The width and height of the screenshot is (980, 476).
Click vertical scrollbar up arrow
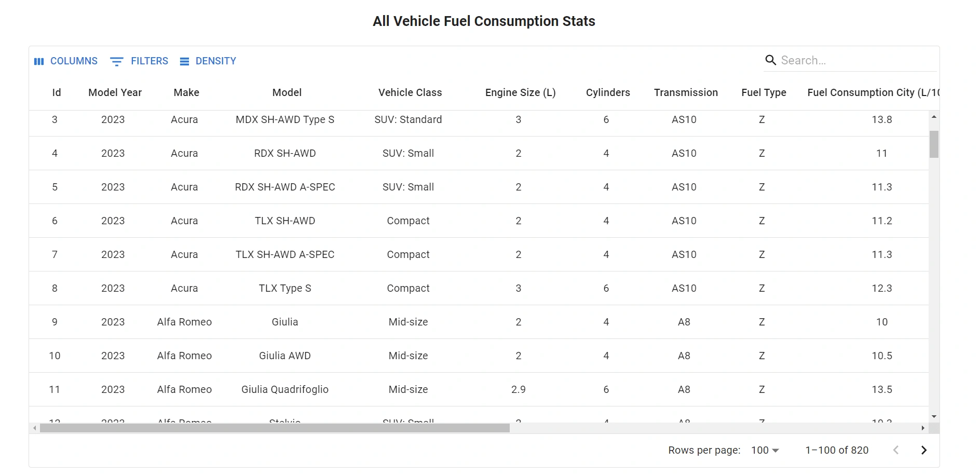click(934, 117)
